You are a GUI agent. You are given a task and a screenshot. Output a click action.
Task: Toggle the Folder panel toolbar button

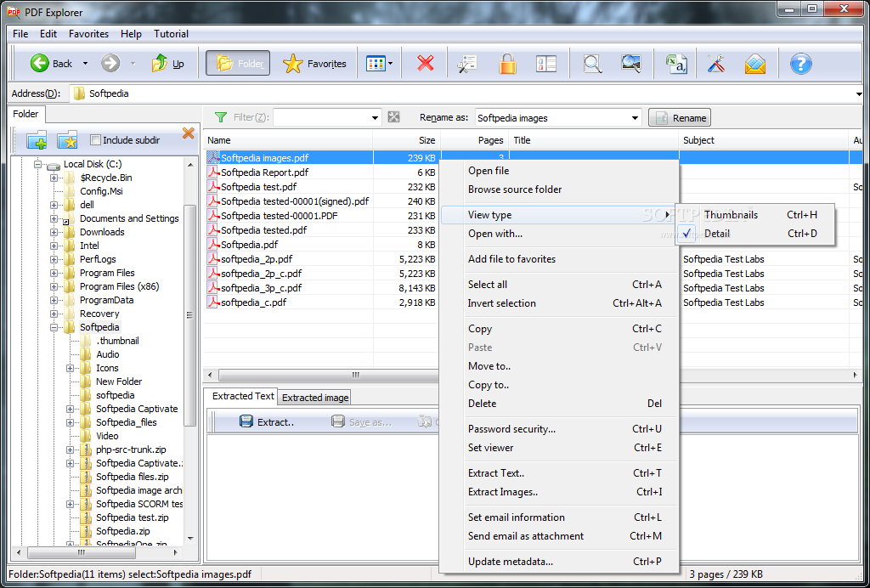click(x=238, y=63)
